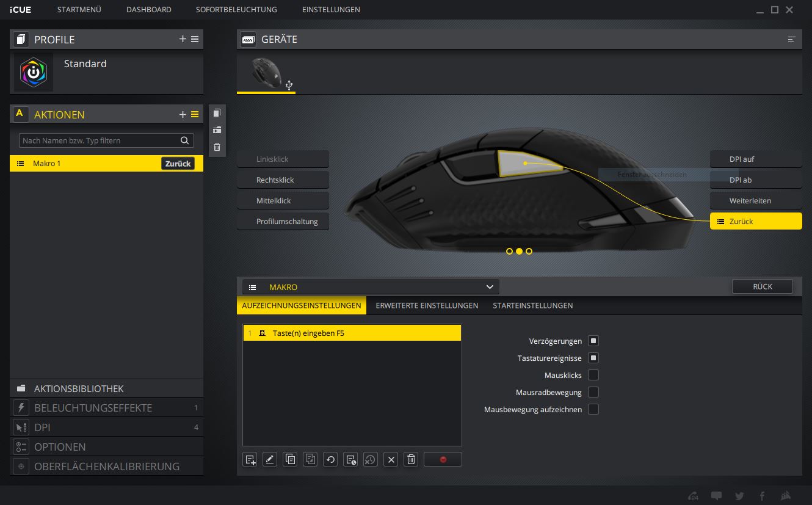Expand the Optionen section
This screenshot has width=812, height=505.
(106, 447)
